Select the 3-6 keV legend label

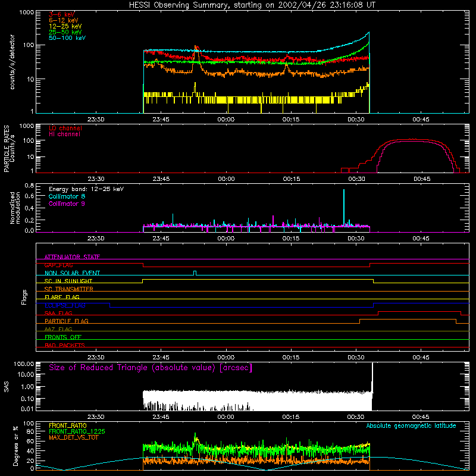62,14
